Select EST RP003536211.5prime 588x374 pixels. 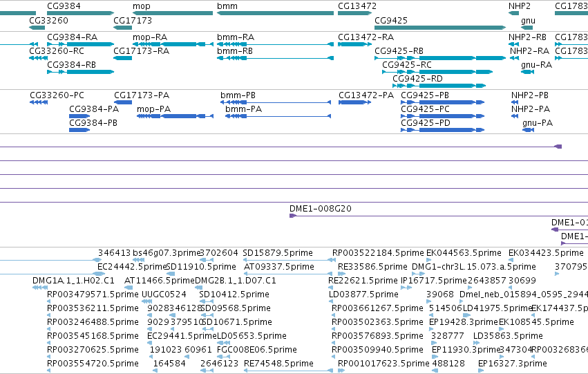[x=49, y=315]
